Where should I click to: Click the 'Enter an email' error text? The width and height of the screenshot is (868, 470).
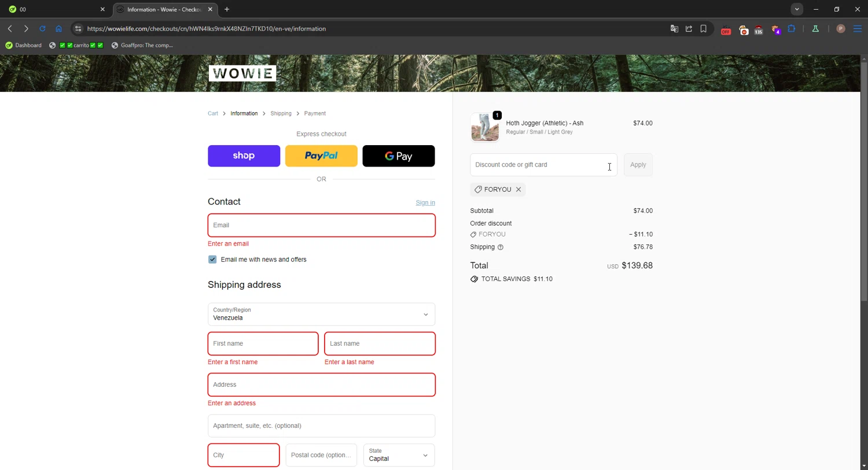[228, 244]
